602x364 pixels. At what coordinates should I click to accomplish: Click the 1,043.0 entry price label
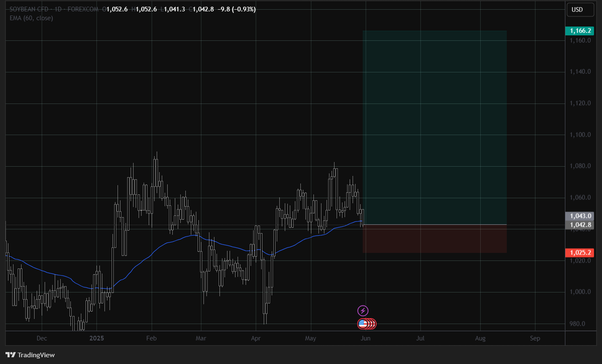click(579, 216)
